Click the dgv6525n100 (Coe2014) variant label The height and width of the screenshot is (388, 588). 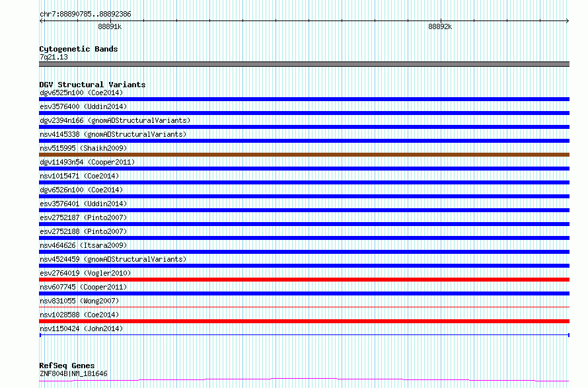(81, 93)
